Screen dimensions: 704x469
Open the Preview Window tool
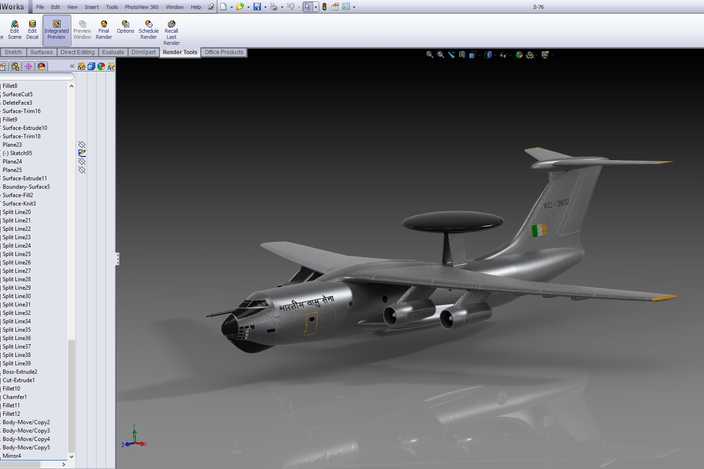(x=82, y=30)
